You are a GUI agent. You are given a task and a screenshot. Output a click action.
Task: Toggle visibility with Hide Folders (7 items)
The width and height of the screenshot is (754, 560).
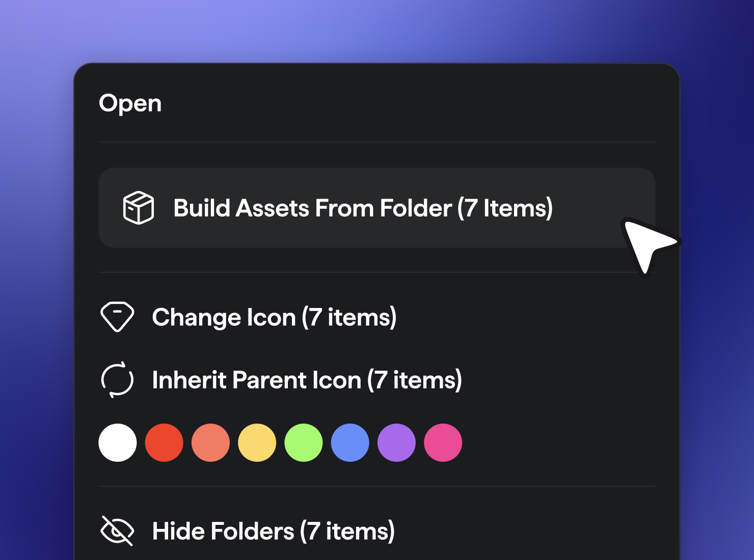273,531
